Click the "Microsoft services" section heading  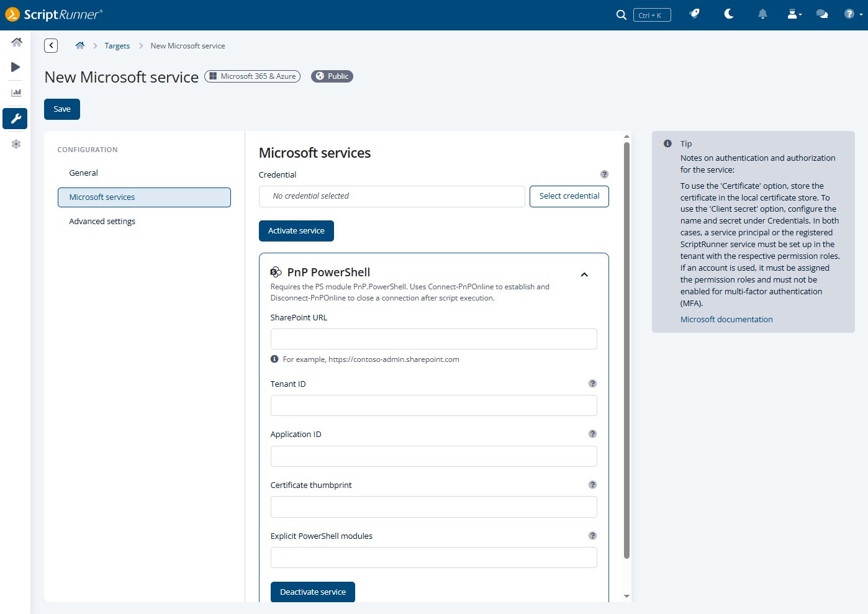[315, 153]
